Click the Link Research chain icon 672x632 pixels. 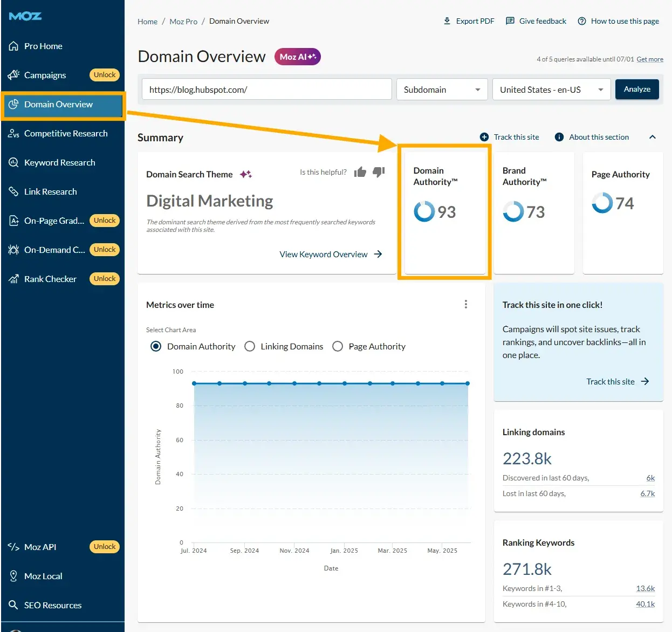point(13,191)
